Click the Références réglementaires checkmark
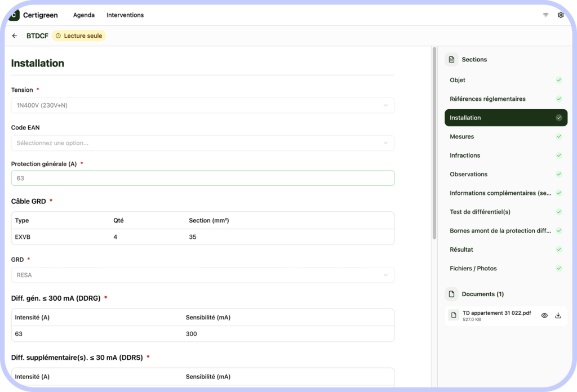577x392 pixels. (559, 99)
